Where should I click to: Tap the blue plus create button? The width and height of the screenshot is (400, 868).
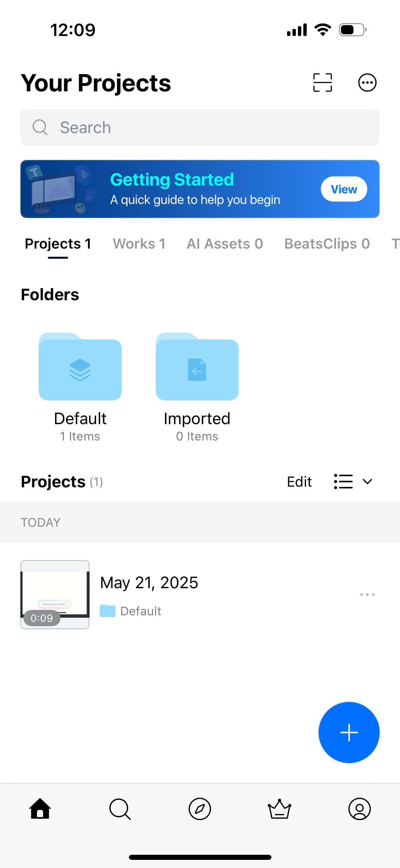[x=349, y=732]
